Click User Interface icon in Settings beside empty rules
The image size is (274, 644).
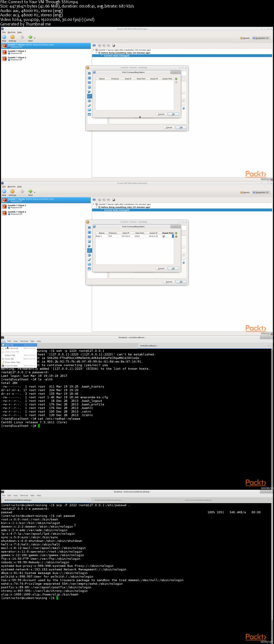[89, 114]
